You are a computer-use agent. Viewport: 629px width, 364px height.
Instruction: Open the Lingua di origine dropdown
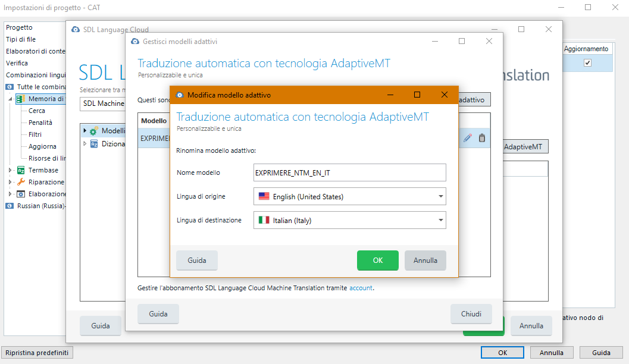click(440, 196)
